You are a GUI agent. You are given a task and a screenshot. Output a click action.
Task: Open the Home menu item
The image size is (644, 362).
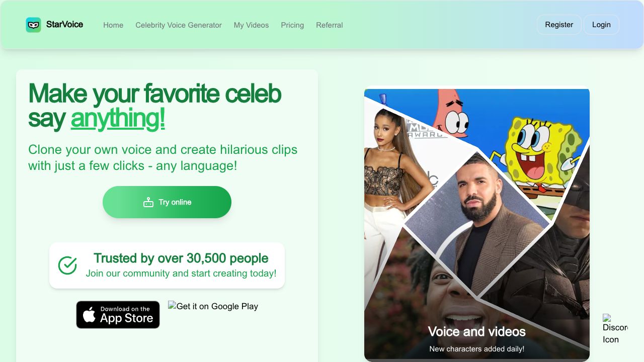113,25
